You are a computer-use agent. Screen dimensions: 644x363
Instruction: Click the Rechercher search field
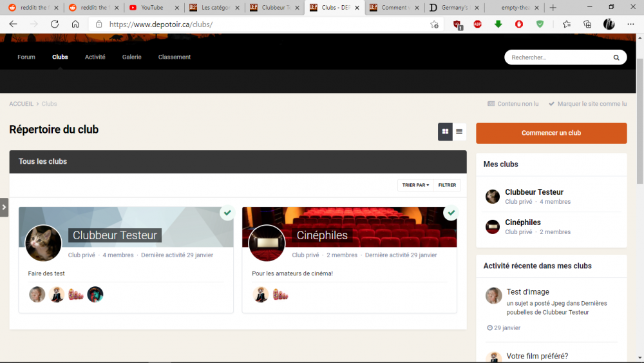(557, 57)
